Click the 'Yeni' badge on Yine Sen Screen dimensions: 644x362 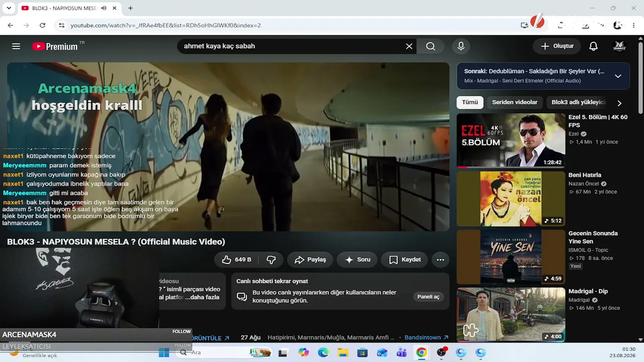coord(576,266)
